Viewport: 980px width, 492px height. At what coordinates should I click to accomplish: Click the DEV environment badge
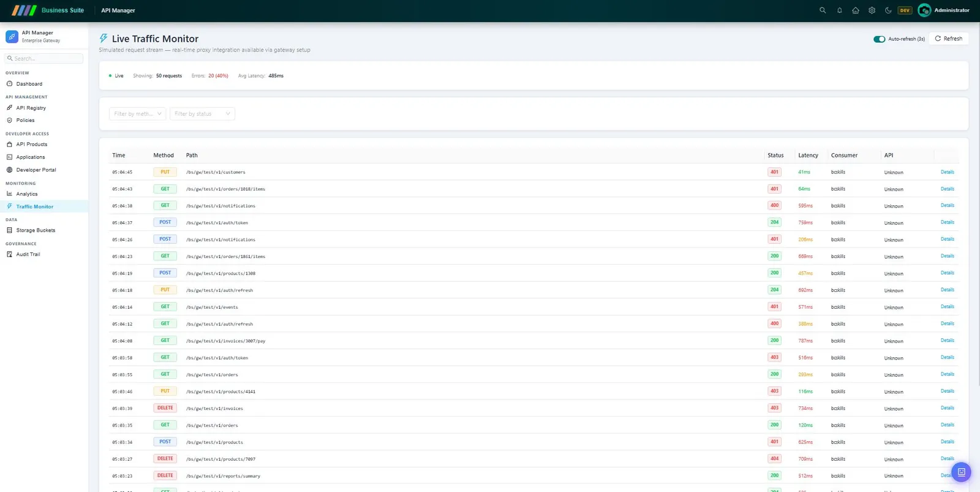(x=905, y=10)
